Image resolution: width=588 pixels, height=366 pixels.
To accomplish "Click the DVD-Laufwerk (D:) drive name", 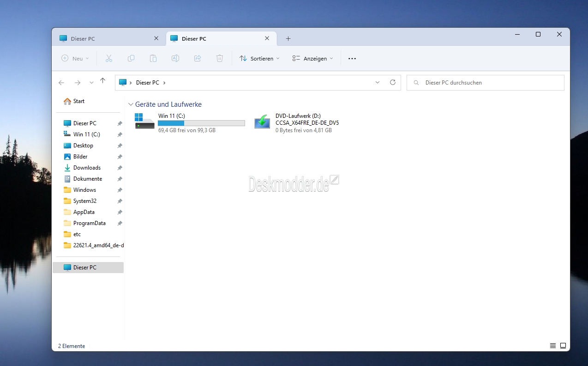I will (298, 116).
